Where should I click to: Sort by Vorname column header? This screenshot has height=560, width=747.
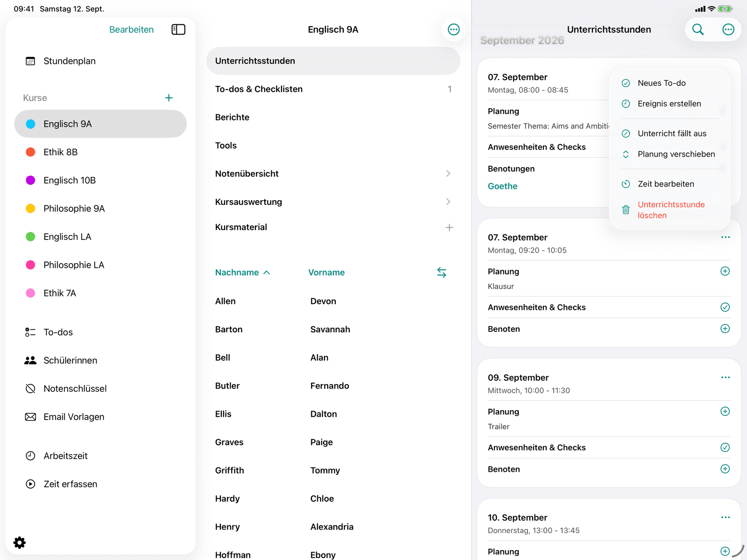click(x=326, y=273)
